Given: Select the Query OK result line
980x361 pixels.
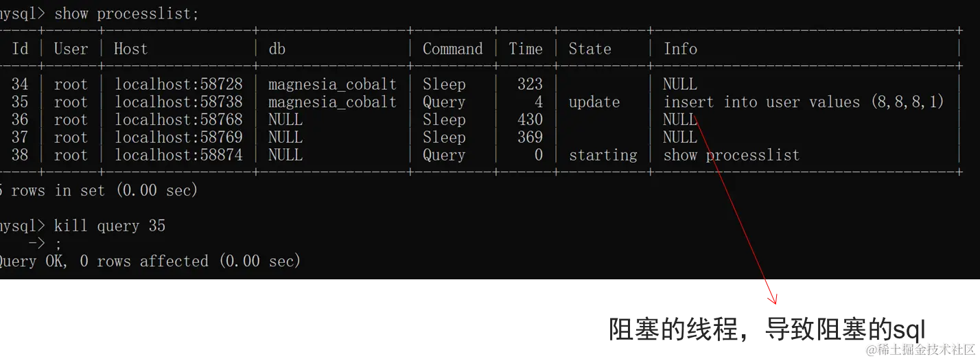Looking at the screenshot, I should [x=150, y=261].
